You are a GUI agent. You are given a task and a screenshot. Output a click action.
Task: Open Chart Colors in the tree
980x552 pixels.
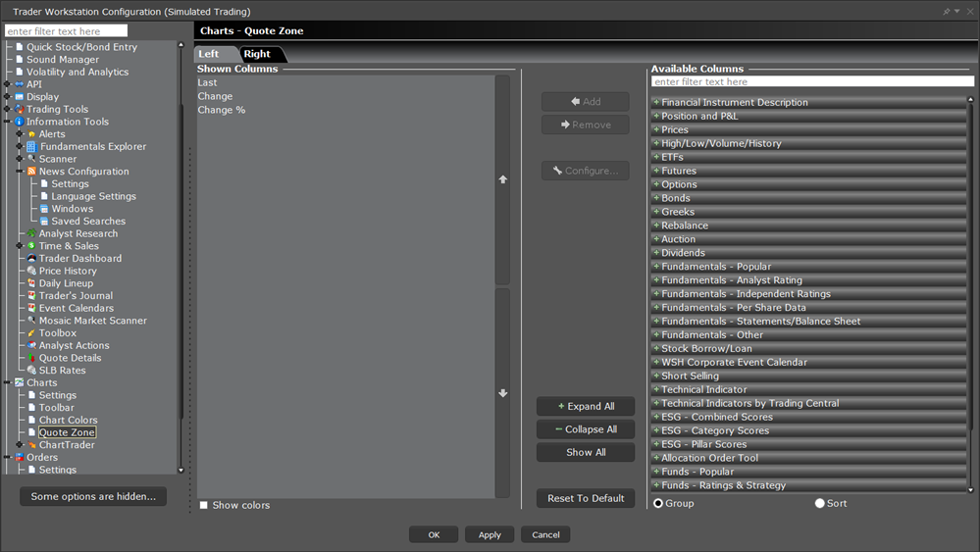pos(68,421)
